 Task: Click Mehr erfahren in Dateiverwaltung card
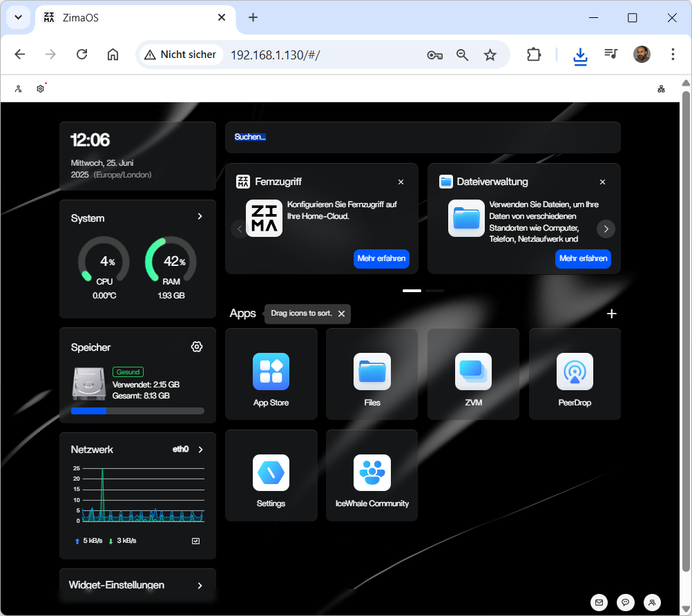click(583, 258)
